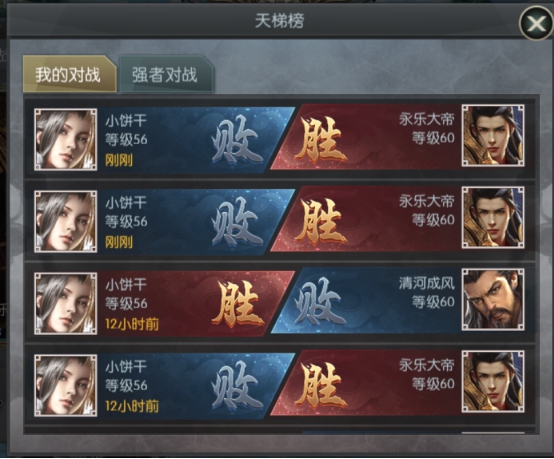Close the 天梯榜 window
This screenshot has height=459, width=554.
click(x=536, y=24)
